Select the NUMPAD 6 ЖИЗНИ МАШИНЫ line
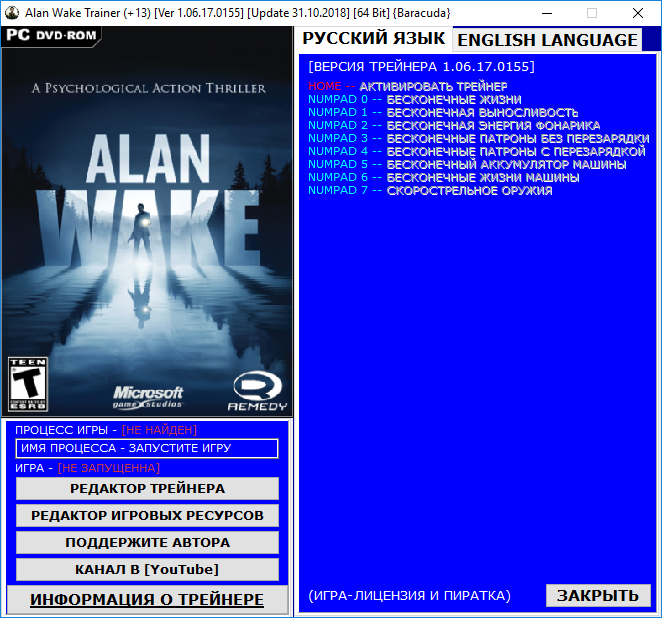 click(x=443, y=177)
